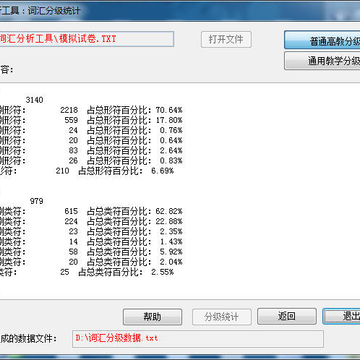Click the percentage 2.04%

point(171,262)
